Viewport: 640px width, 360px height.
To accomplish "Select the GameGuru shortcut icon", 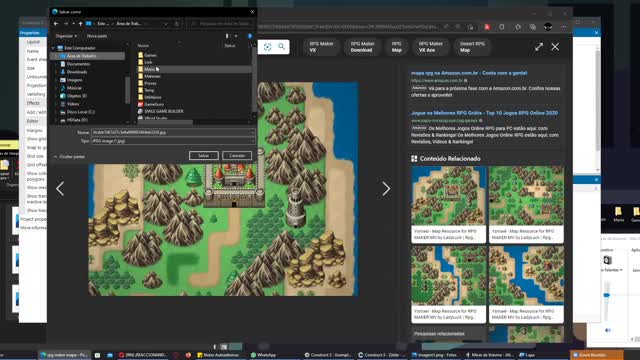I will click(x=140, y=104).
